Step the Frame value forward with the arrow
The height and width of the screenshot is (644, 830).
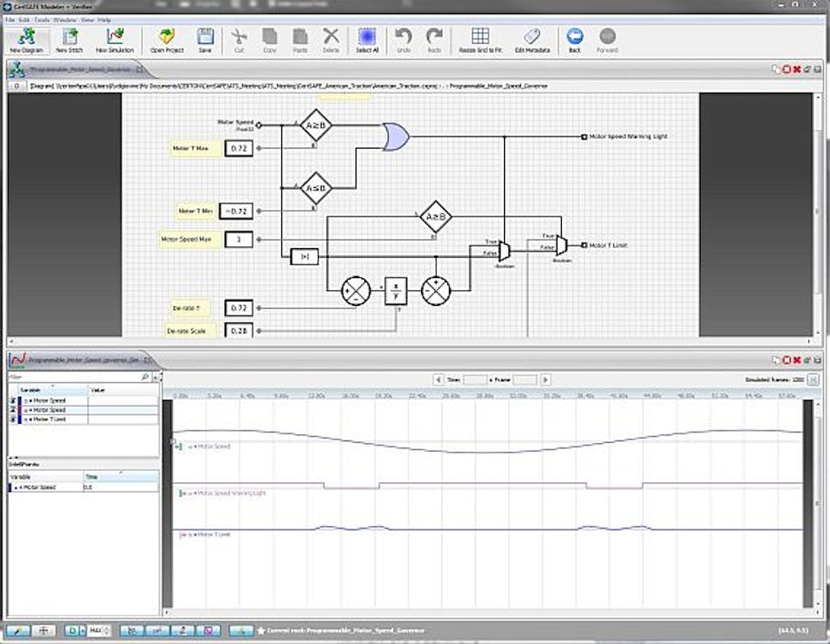point(545,379)
